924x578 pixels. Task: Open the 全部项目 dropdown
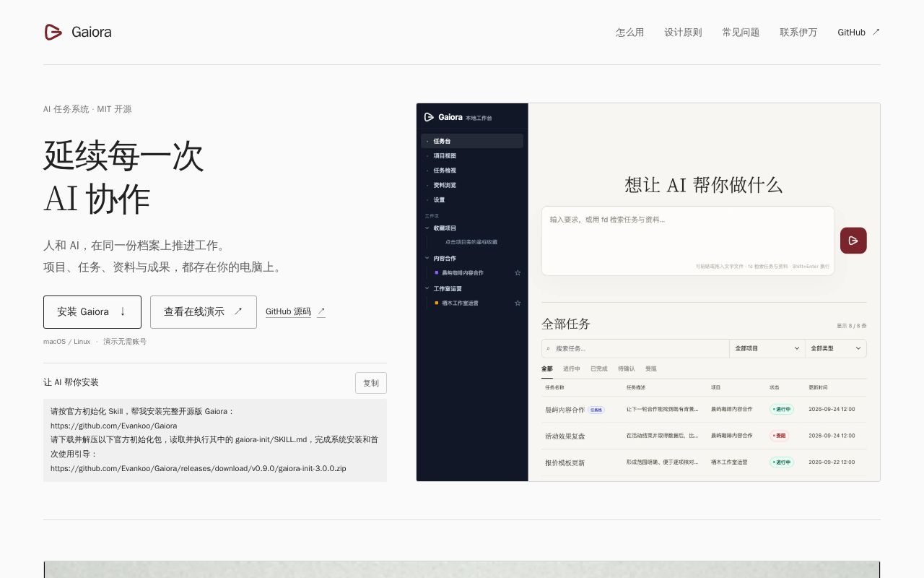click(767, 348)
